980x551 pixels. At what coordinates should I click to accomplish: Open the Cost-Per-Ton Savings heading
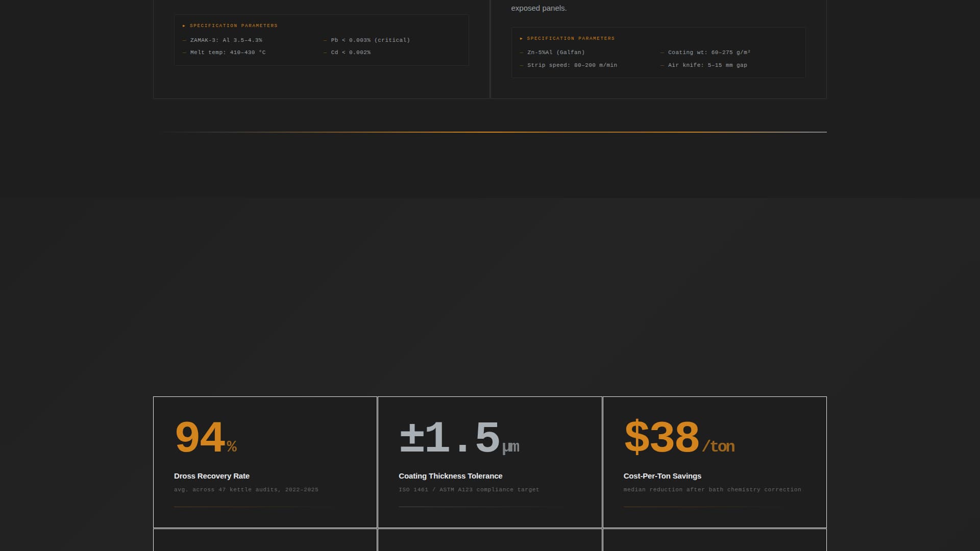point(662,476)
